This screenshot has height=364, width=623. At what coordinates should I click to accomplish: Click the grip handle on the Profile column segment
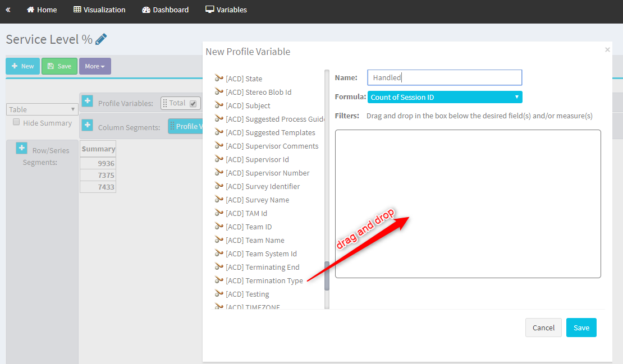[172, 126]
